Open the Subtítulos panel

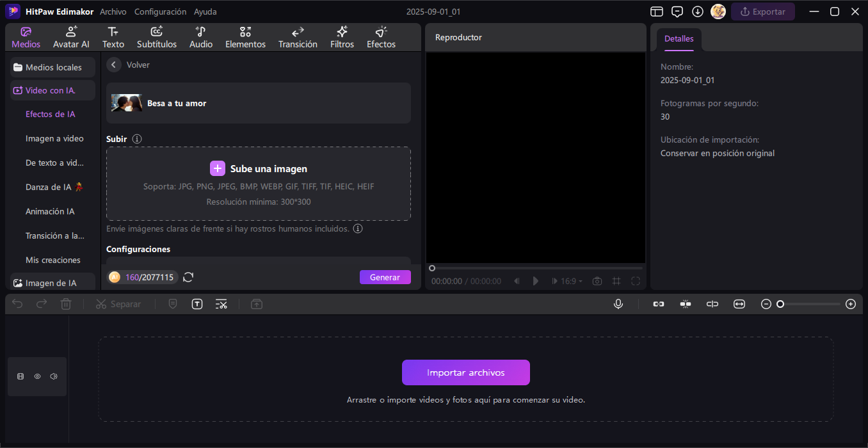(157, 37)
